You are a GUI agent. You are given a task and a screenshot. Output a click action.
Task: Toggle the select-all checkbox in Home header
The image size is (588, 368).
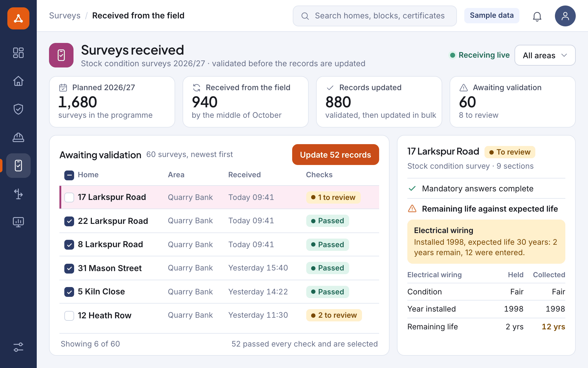pyautogui.click(x=69, y=175)
